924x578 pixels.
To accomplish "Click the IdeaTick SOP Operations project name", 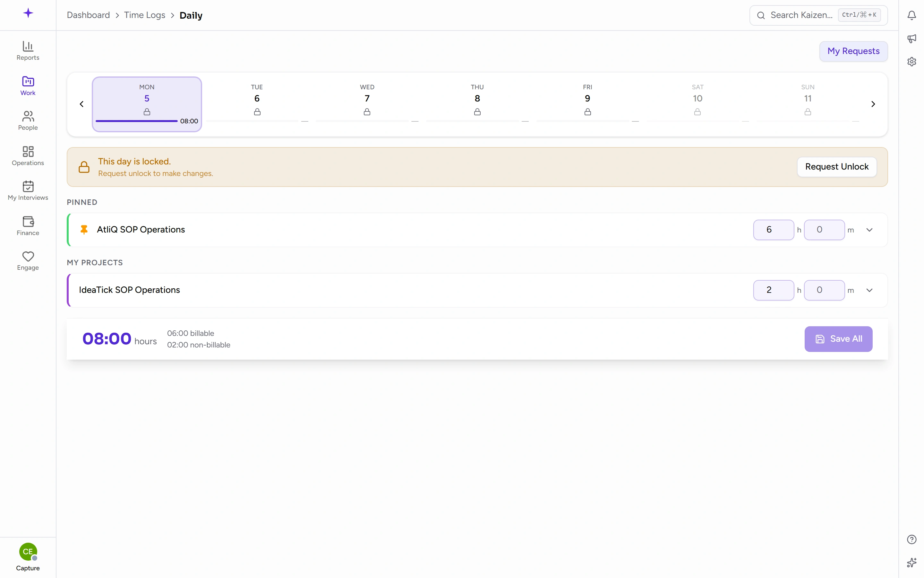I will (129, 290).
